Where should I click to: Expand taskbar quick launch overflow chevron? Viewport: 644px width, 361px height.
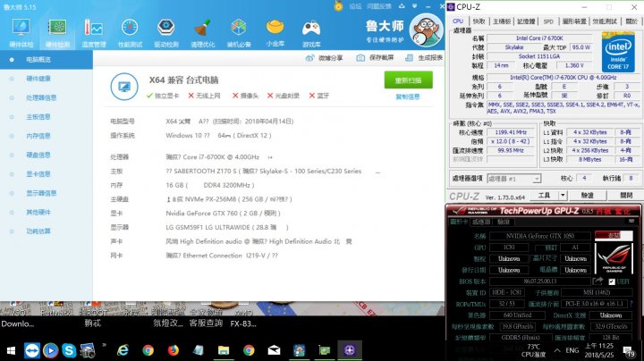coord(105,345)
